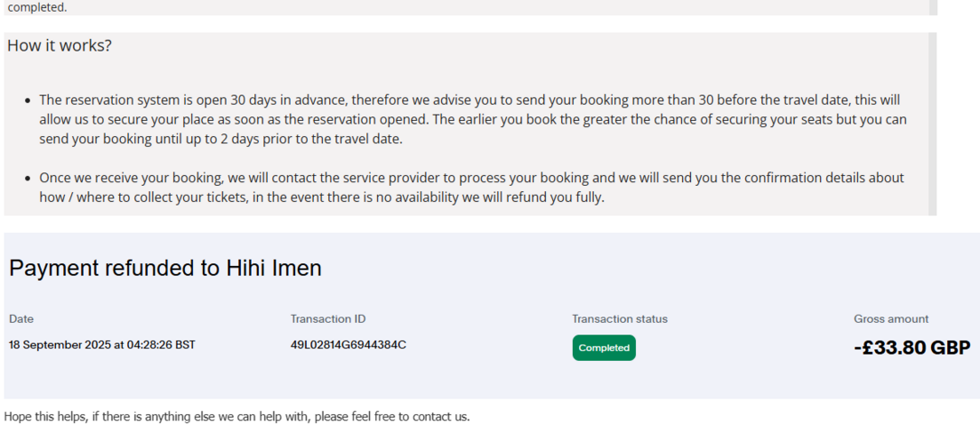This screenshot has width=980, height=433.
Task: Click the "Payment refunded to Hihi Imen" heading
Action: coord(165,268)
